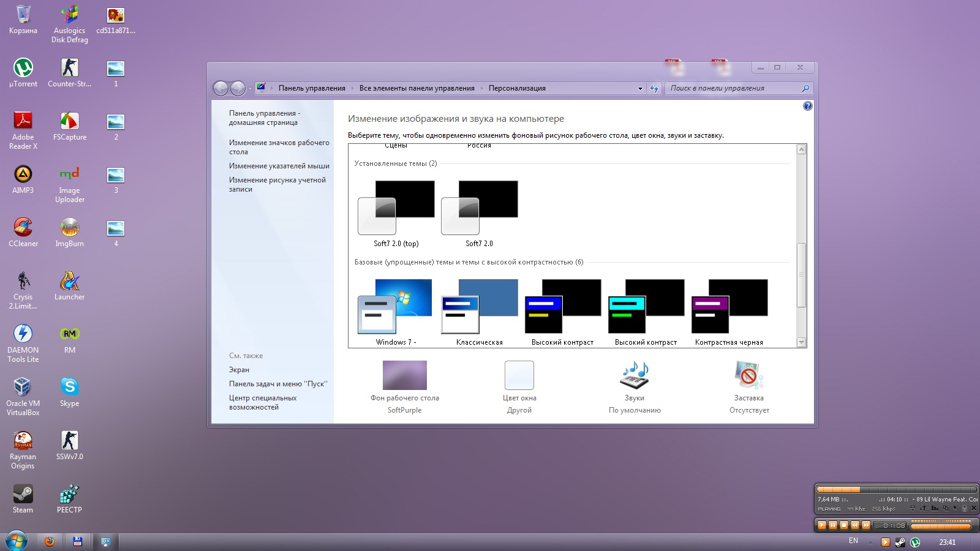The height and width of the screenshot is (551, 980).
Task: Expand the address bar history dropdown
Action: 640,88
